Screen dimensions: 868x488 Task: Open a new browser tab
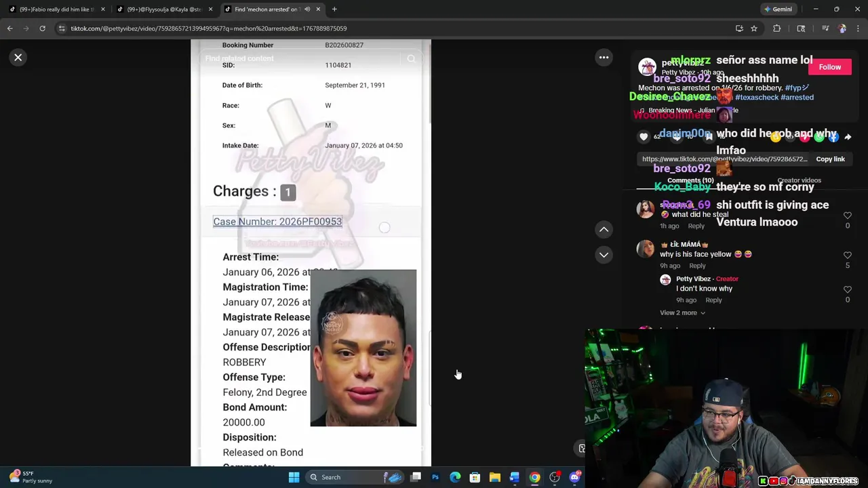334,9
